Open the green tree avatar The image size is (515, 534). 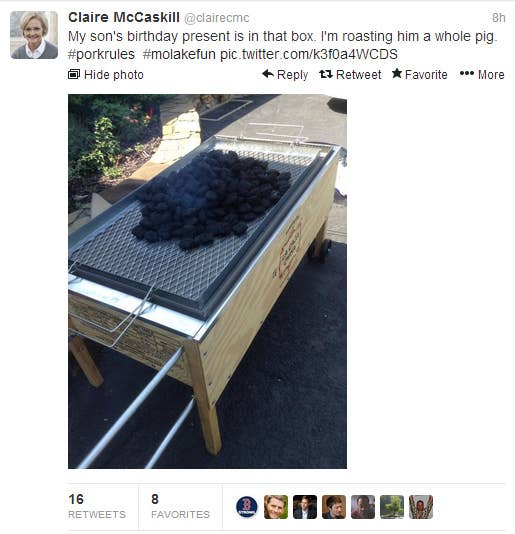tap(392, 507)
